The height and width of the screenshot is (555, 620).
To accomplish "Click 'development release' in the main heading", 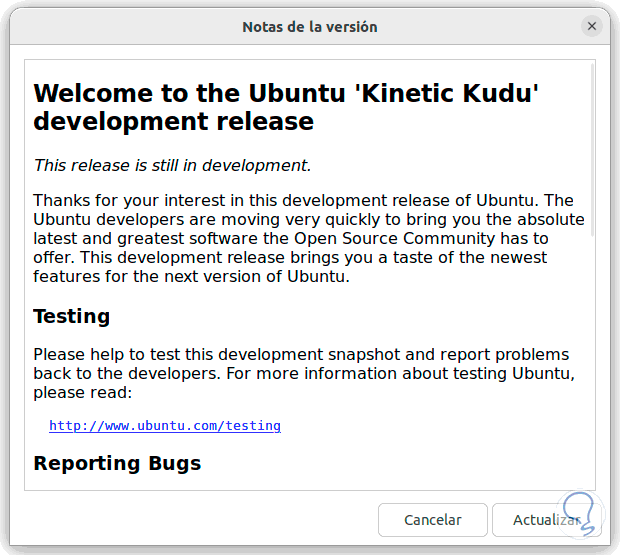I will coord(173,122).
